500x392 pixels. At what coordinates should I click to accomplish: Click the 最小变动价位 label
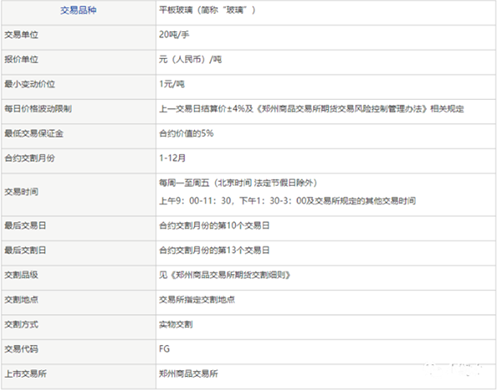(30, 84)
